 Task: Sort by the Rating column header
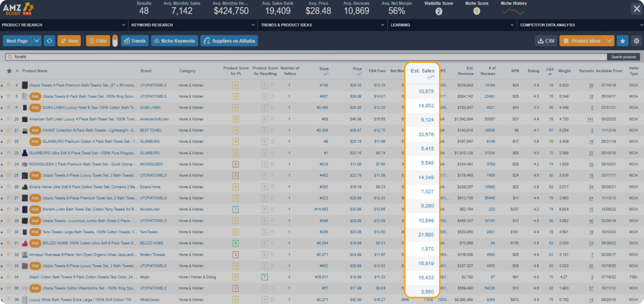pos(534,71)
